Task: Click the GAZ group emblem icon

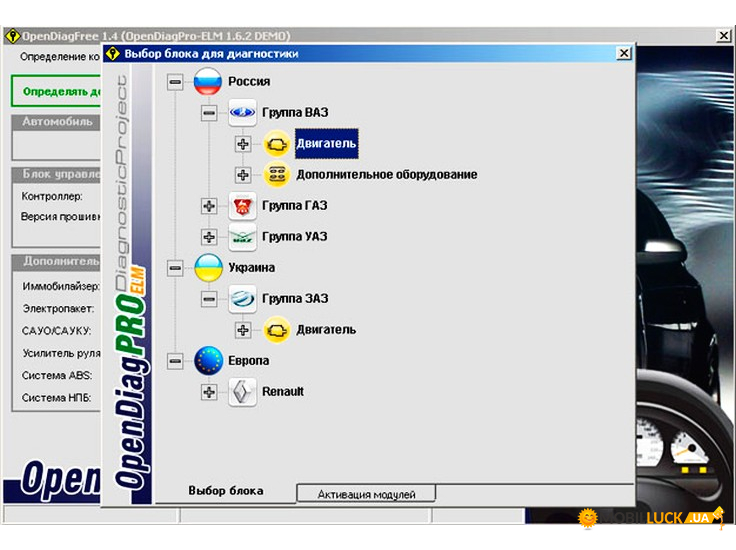Action: (242, 206)
